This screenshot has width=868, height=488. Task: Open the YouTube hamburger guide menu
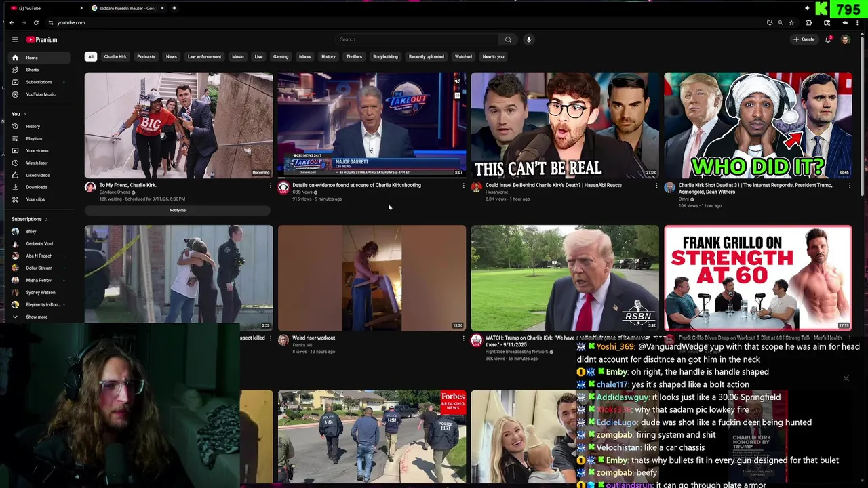coord(14,40)
